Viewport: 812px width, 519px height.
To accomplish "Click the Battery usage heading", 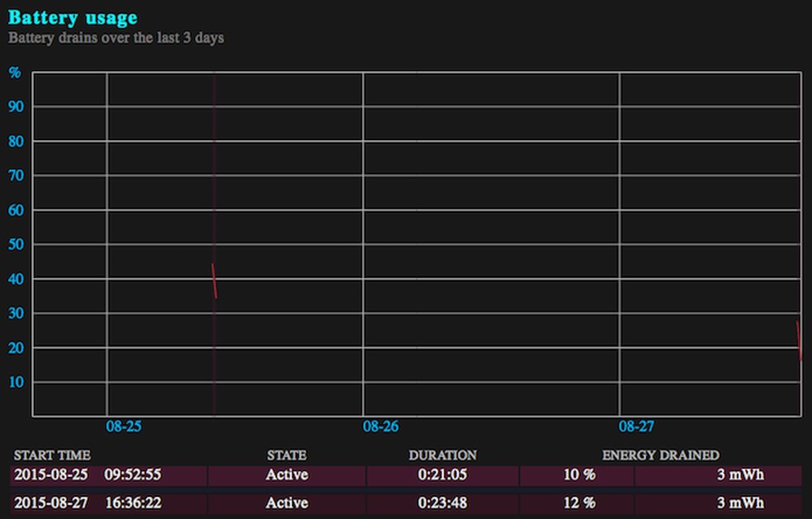I will click(x=73, y=17).
